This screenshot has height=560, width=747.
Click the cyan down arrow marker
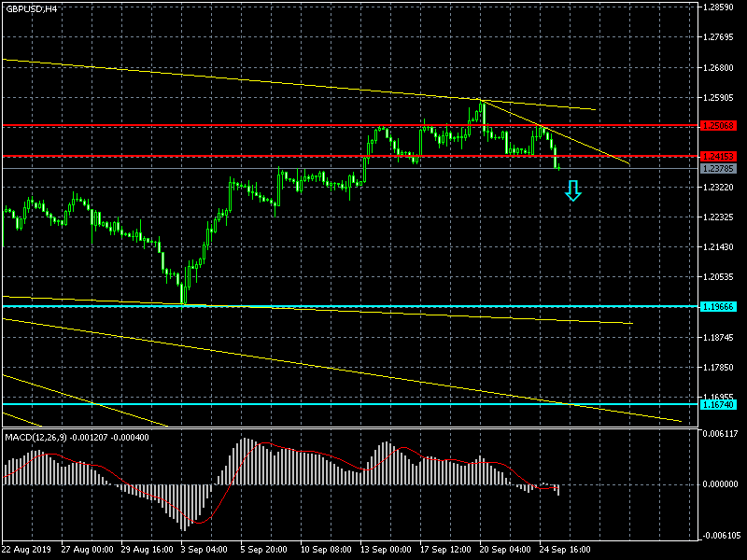pyautogui.click(x=573, y=192)
